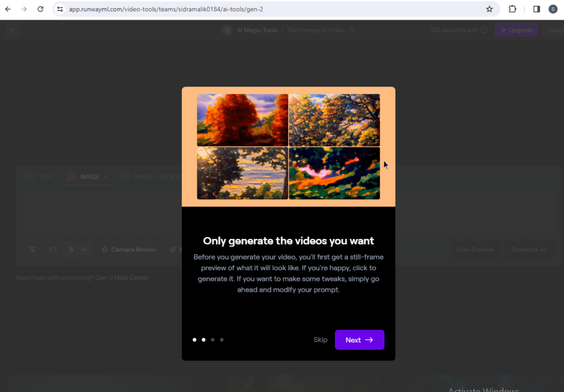Click the autumn tree painting thumbnail
Image resolution: width=564 pixels, height=392 pixels.
242,119
